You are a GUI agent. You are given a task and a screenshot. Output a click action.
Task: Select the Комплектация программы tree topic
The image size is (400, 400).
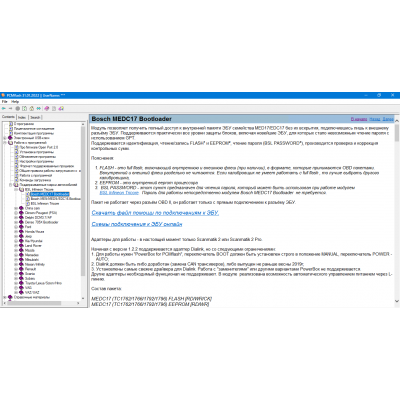click(x=34, y=133)
